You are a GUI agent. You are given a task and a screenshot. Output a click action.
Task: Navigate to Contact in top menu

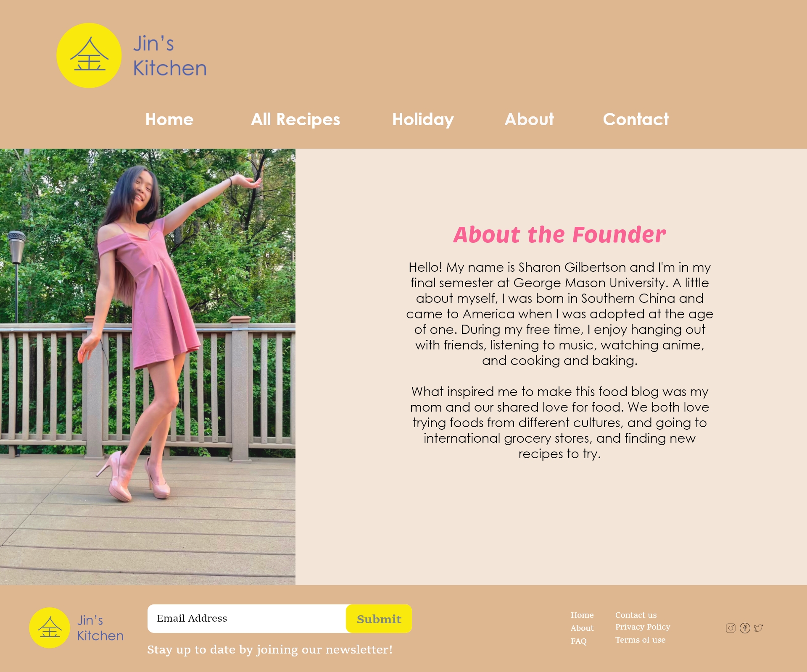[x=636, y=119]
